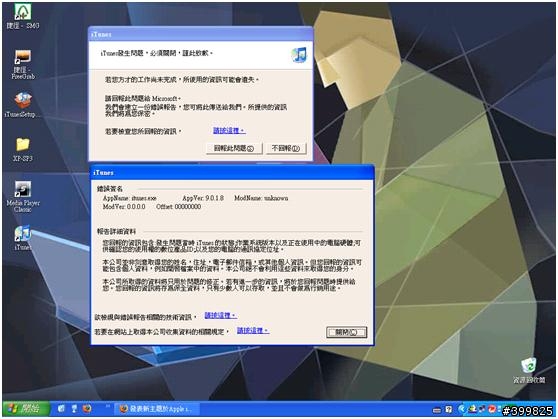Expand Quick Launch chevron on taskbar
The width and height of the screenshot is (558, 419).
[107, 406]
